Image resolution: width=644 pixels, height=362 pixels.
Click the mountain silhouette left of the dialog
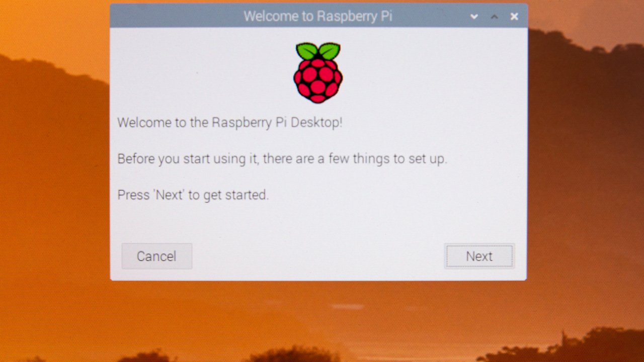coord(55,126)
